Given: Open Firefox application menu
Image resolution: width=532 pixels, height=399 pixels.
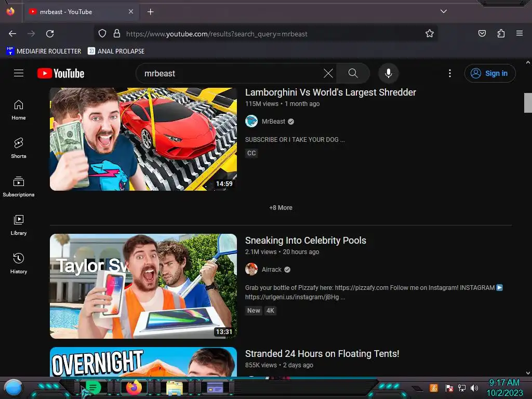Looking at the screenshot, I should tap(520, 33).
